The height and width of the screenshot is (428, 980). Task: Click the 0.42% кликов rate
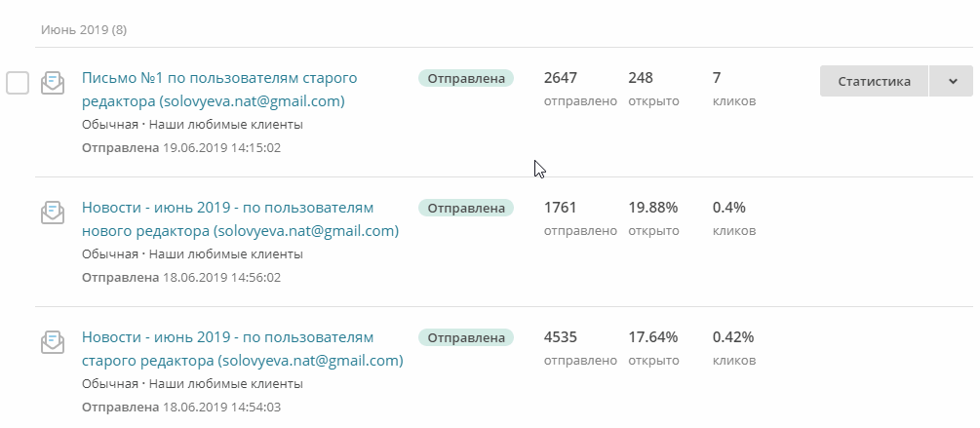(x=732, y=337)
